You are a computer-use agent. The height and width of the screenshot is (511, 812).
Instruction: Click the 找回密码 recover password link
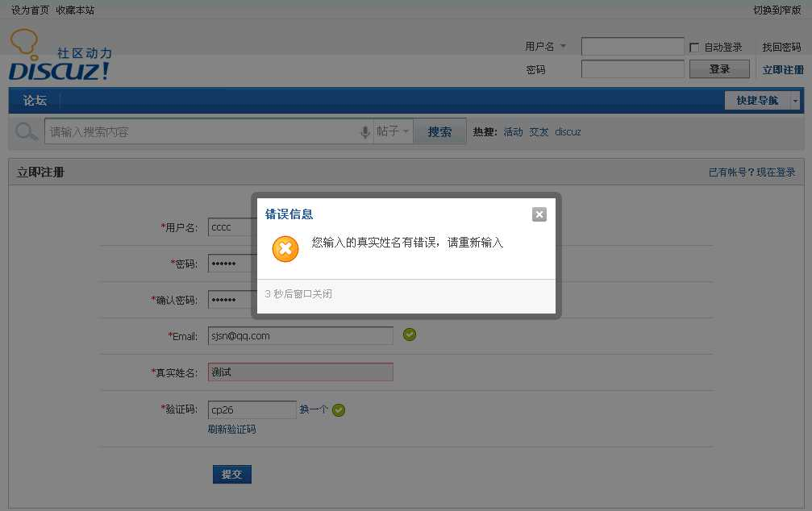(x=781, y=48)
